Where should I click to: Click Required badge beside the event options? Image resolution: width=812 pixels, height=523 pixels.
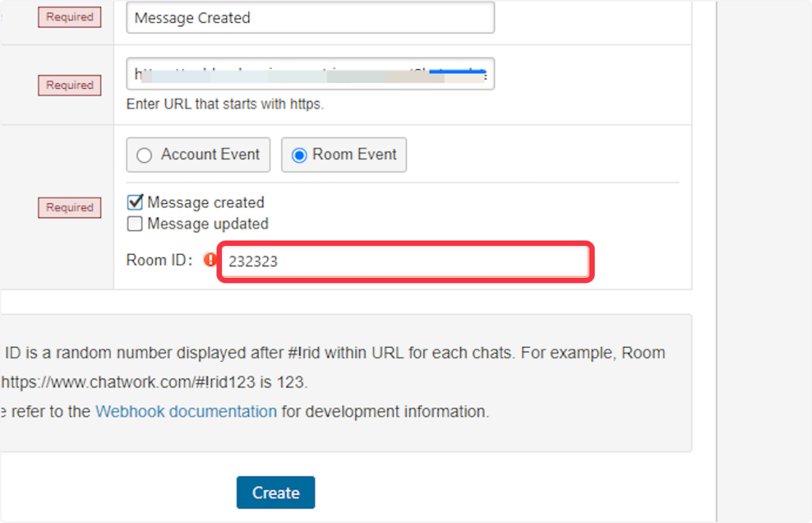coord(70,207)
